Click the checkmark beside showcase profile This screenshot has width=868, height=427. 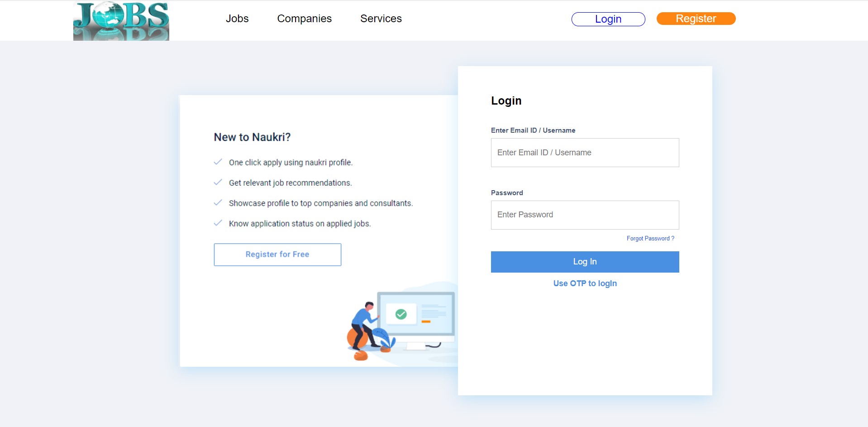click(x=218, y=202)
